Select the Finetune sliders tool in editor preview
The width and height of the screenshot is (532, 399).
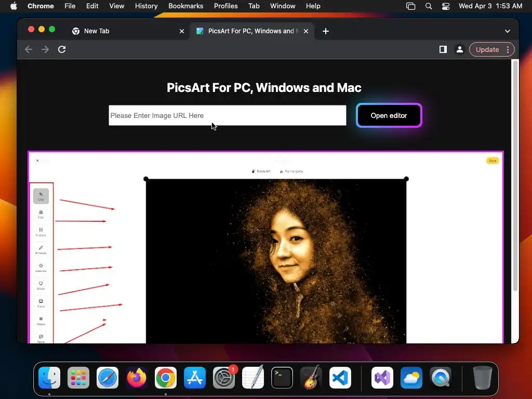(x=41, y=232)
